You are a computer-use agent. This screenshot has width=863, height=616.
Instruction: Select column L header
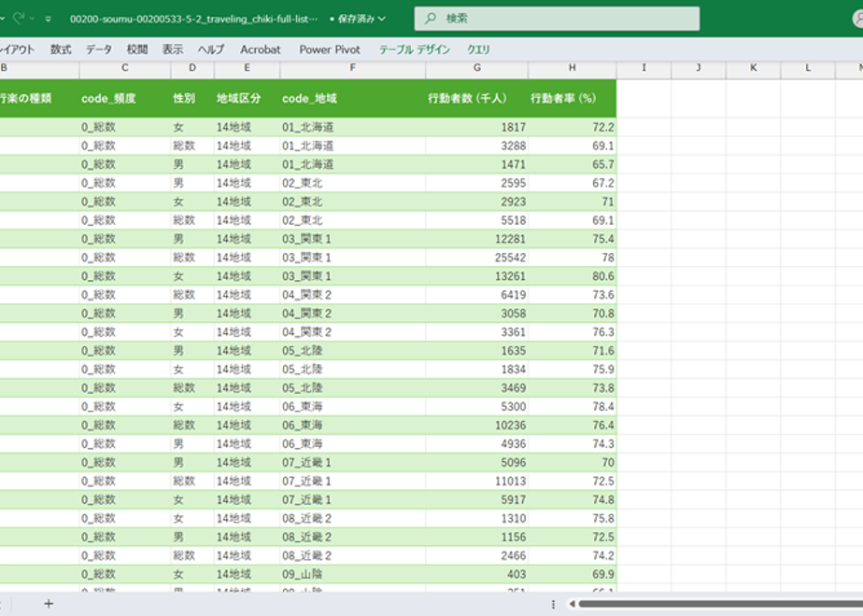tap(807, 68)
